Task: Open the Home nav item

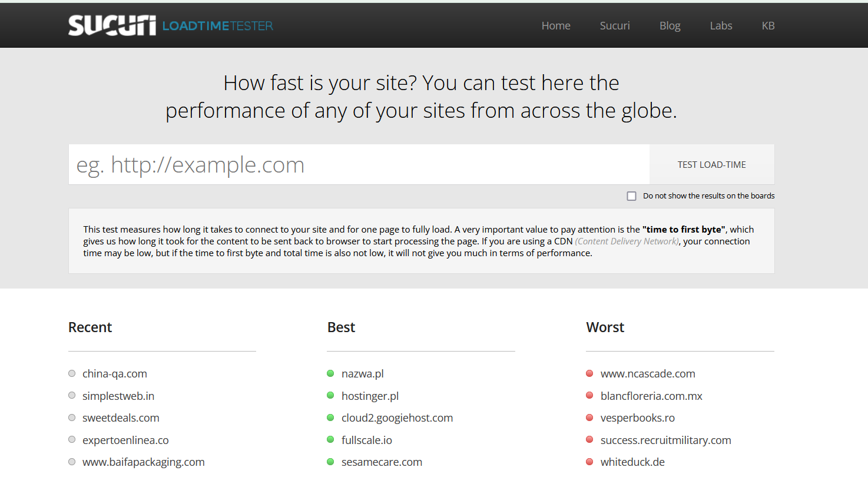Action: click(556, 25)
